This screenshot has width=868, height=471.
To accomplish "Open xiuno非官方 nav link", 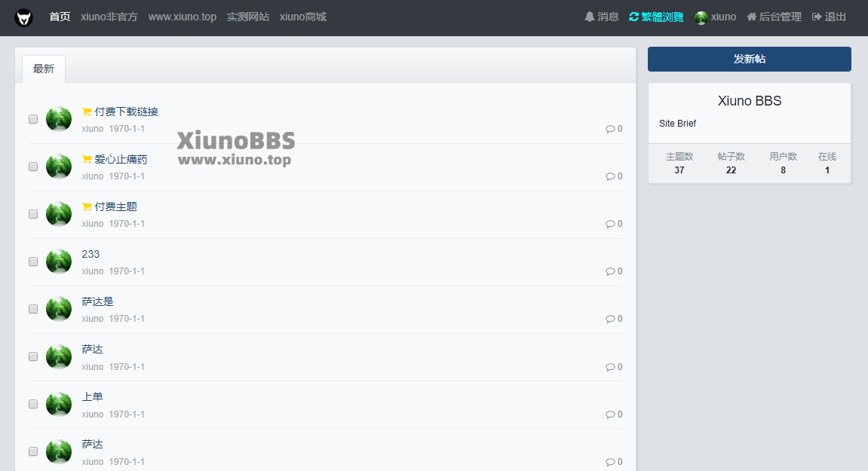I will (109, 17).
